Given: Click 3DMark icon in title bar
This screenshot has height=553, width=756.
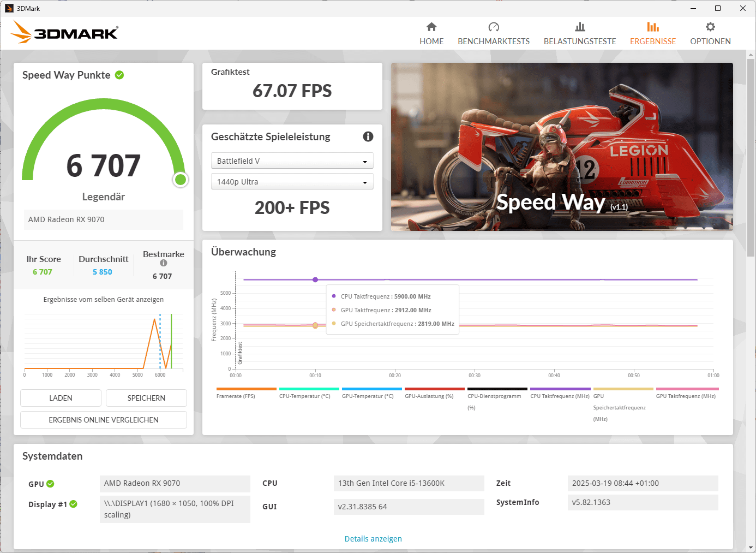Looking at the screenshot, I should coord(9,8).
